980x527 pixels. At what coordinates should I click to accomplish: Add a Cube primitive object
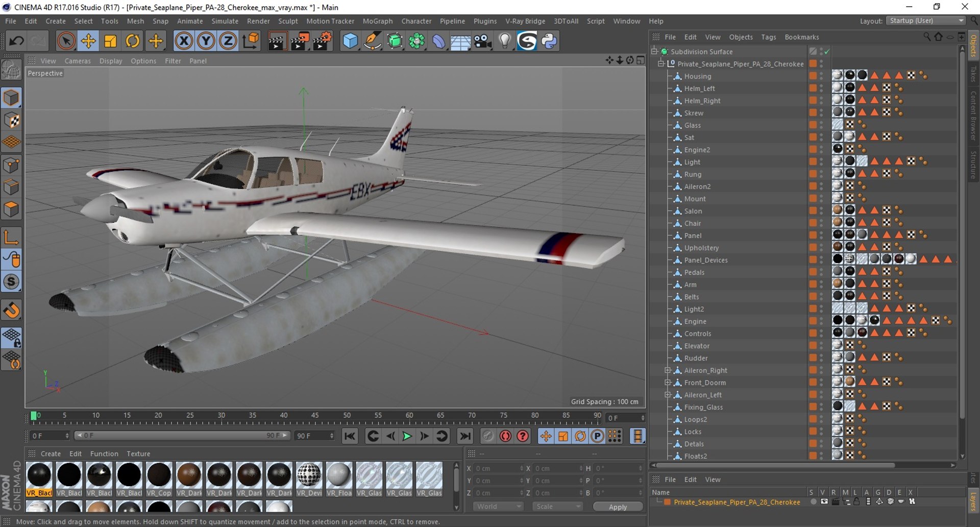pos(350,41)
